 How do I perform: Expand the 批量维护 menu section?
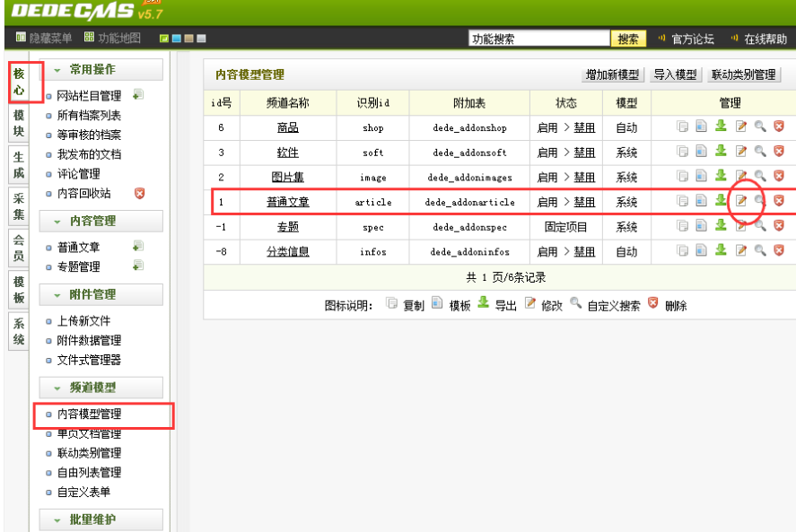[x=101, y=519]
